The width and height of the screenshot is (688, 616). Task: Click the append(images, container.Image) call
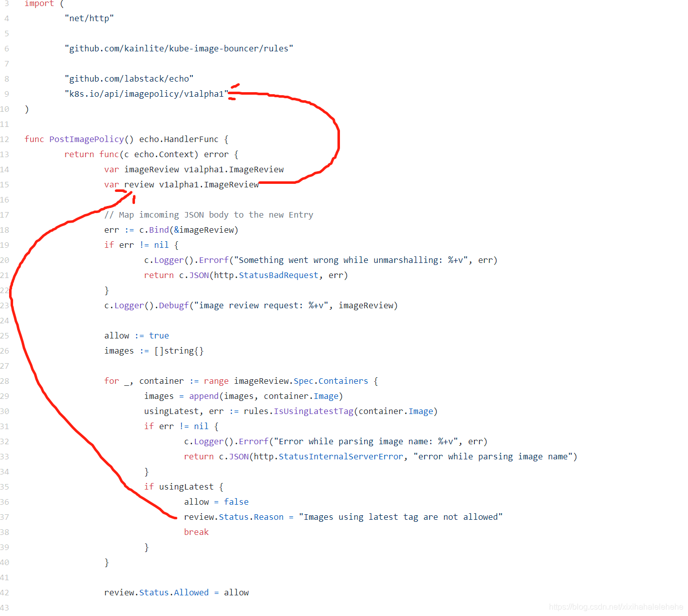(x=266, y=396)
